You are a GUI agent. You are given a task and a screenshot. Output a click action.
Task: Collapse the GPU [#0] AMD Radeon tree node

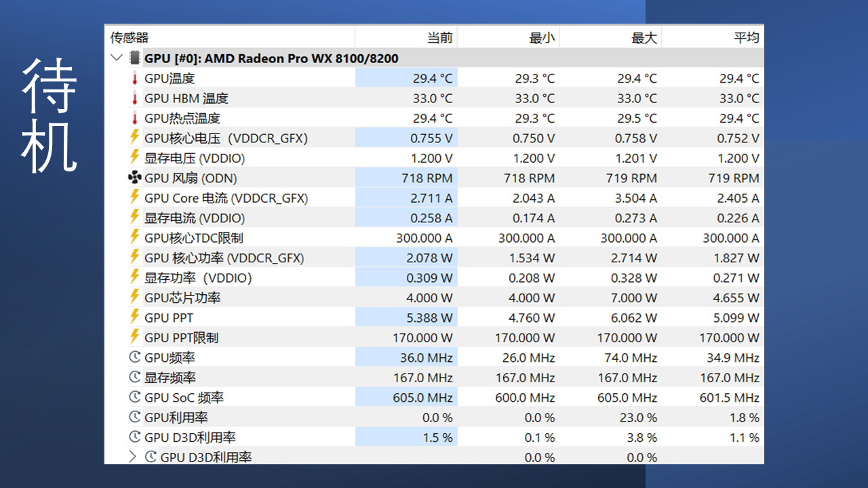click(x=116, y=58)
